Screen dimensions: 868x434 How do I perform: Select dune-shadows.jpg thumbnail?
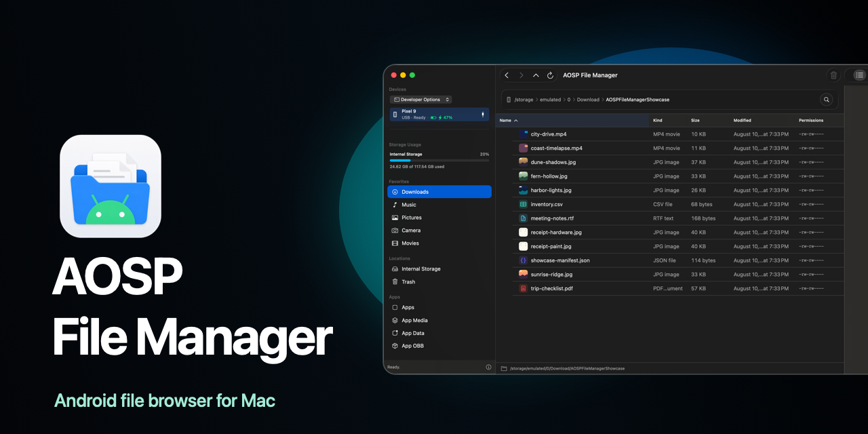[524, 162]
